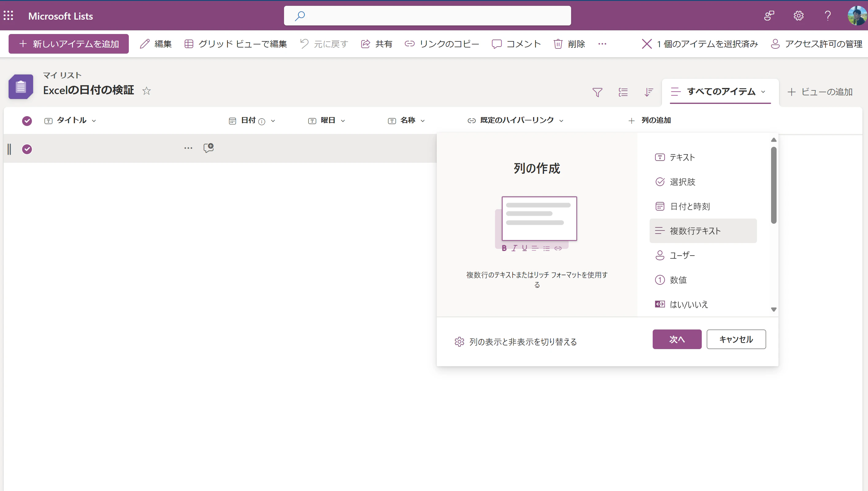This screenshot has width=868, height=491.
Task: Click the sort icon in view bar
Action: click(x=648, y=92)
